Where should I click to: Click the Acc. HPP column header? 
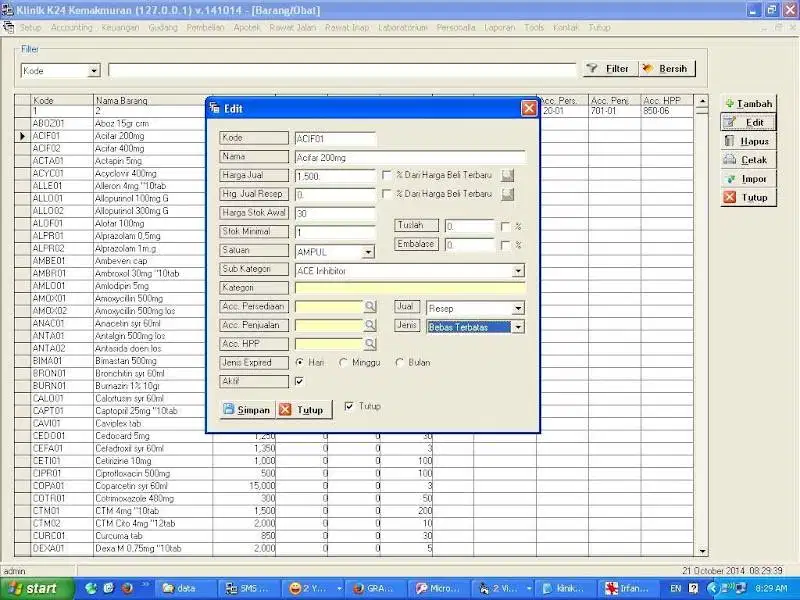click(x=667, y=101)
